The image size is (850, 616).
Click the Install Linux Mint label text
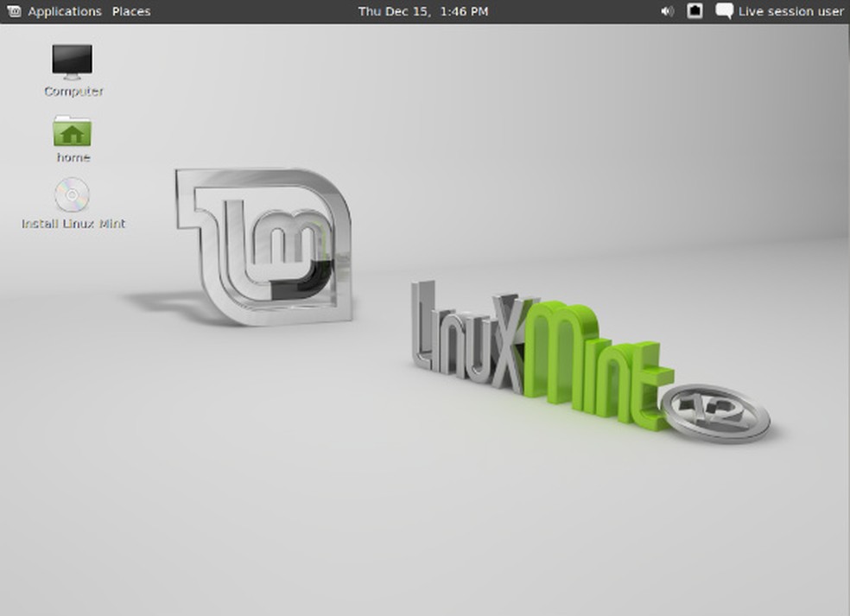pyautogui.click(x=73, y=224)
